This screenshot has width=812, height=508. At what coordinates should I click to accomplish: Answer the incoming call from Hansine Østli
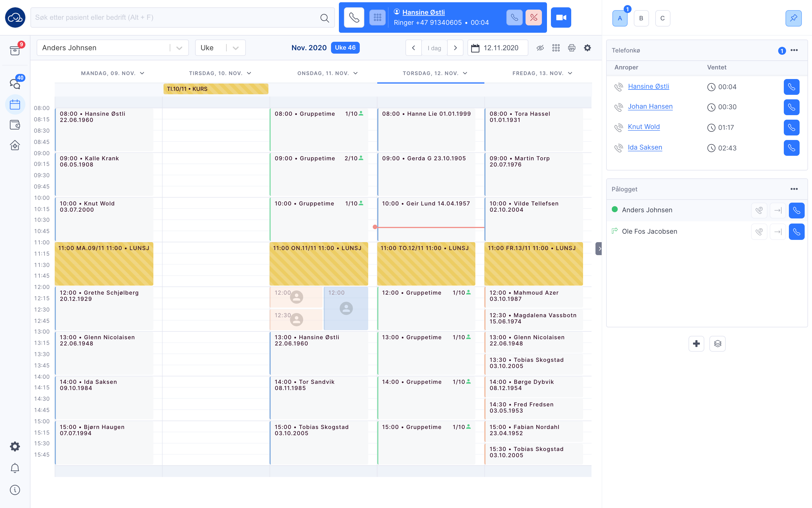pyautogui.click(x=514, y=17)
